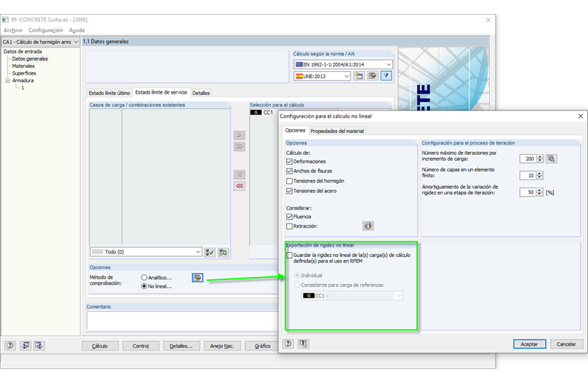The image size is (588, 383).
Task: Select No lineal radio button
Action: click(144, 286)
